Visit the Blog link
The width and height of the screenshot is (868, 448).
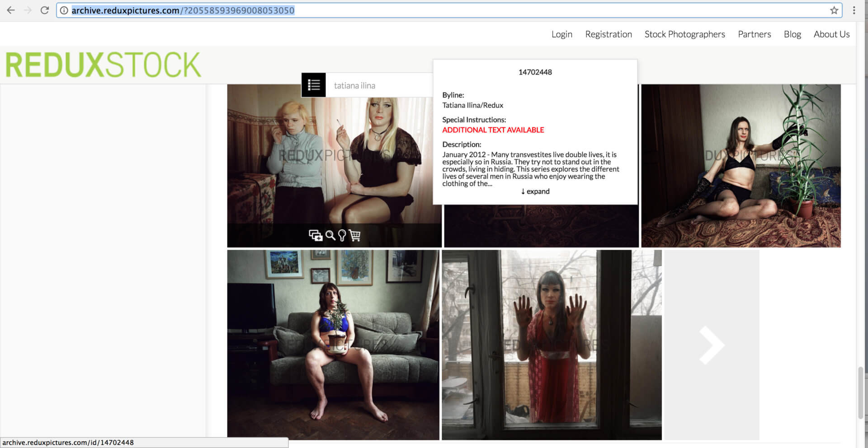pyautogui.click(x=792, y=34)
